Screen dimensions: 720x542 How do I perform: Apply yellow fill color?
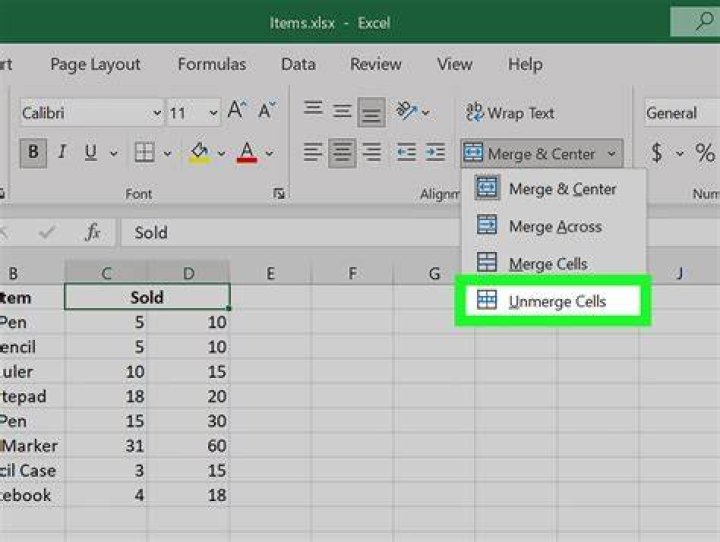pos(200,152)
